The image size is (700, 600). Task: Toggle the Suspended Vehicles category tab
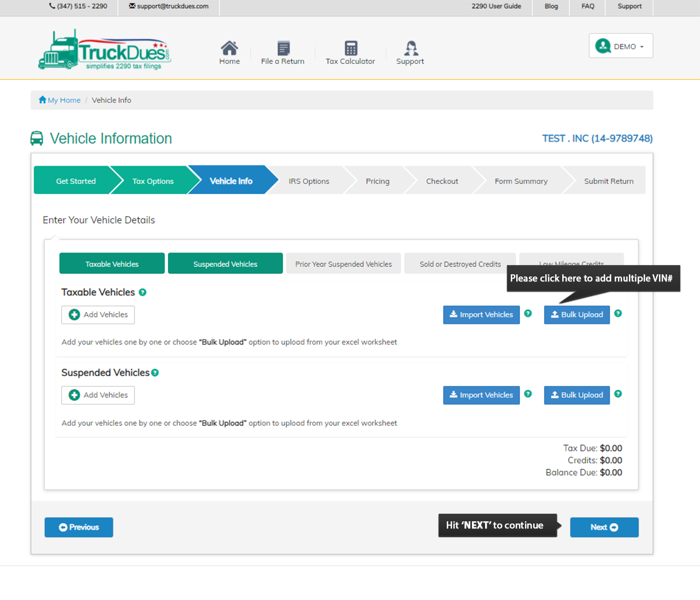pos(225,264)
